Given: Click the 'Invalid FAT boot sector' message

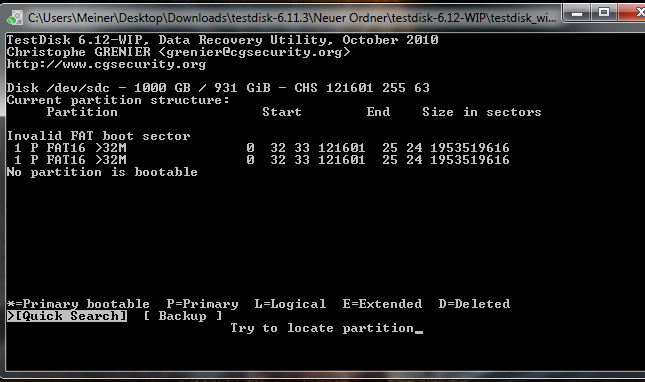Looking at the screenshot, I should (x=98, y=136).
